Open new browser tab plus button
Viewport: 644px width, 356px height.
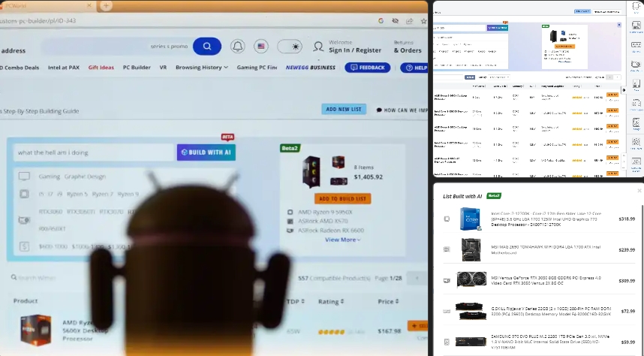tap(106, 5)
